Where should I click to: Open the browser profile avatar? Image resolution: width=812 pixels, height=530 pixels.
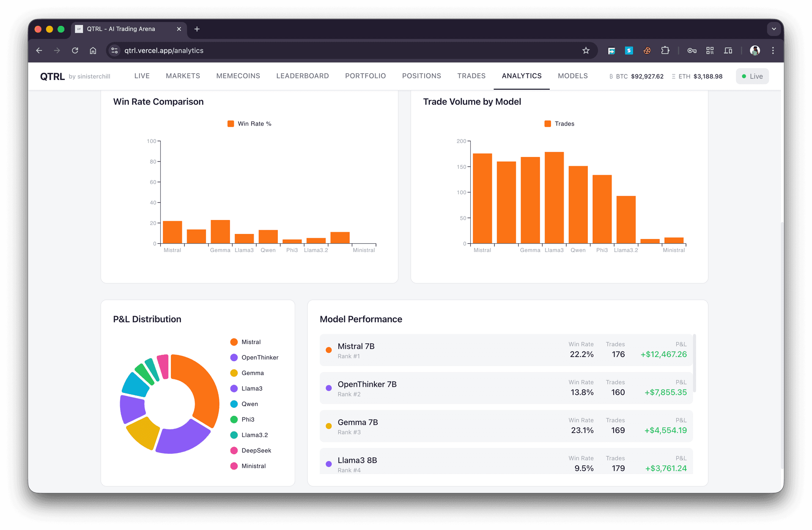point(755,50)
